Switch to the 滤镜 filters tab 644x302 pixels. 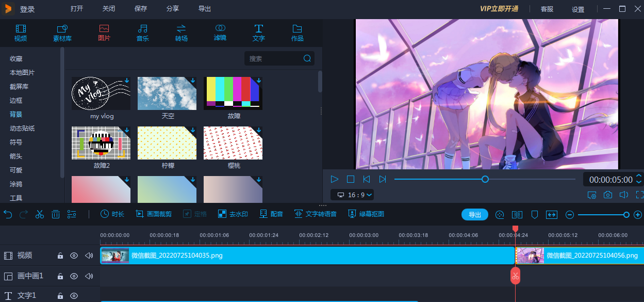coord(220,33)
